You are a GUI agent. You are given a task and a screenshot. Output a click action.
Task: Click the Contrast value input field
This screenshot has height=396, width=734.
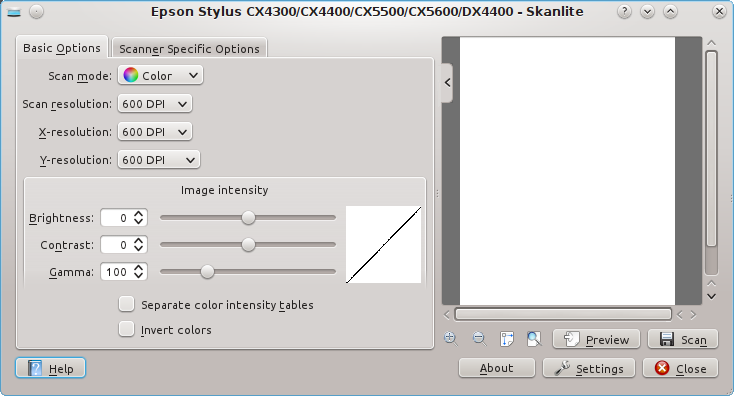(x=117, y=245)
